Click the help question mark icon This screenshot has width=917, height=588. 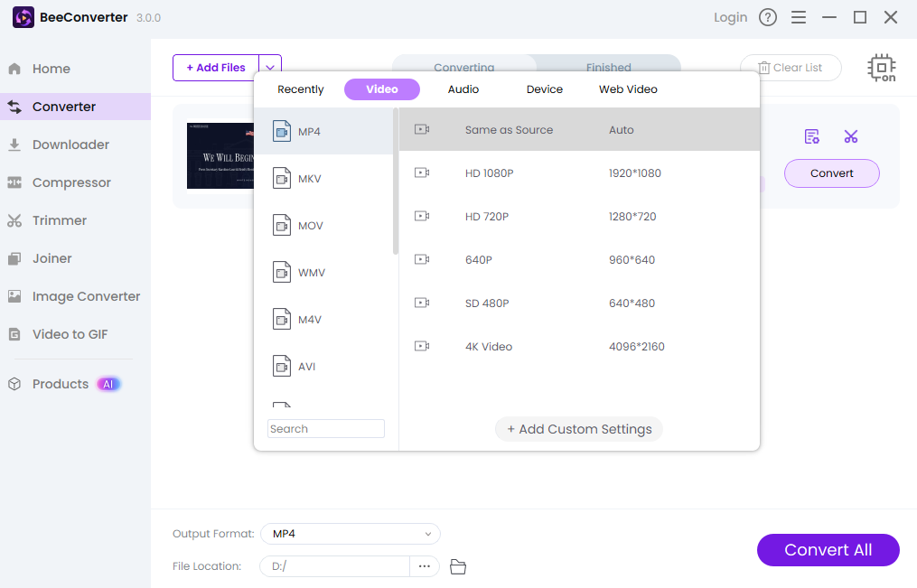tap(768, 17)
